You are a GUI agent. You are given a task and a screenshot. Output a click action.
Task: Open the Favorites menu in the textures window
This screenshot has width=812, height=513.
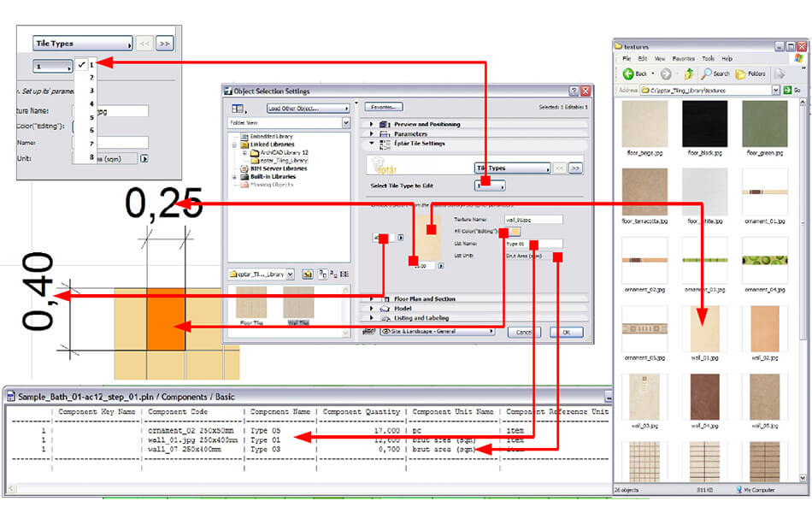point(684,59)
